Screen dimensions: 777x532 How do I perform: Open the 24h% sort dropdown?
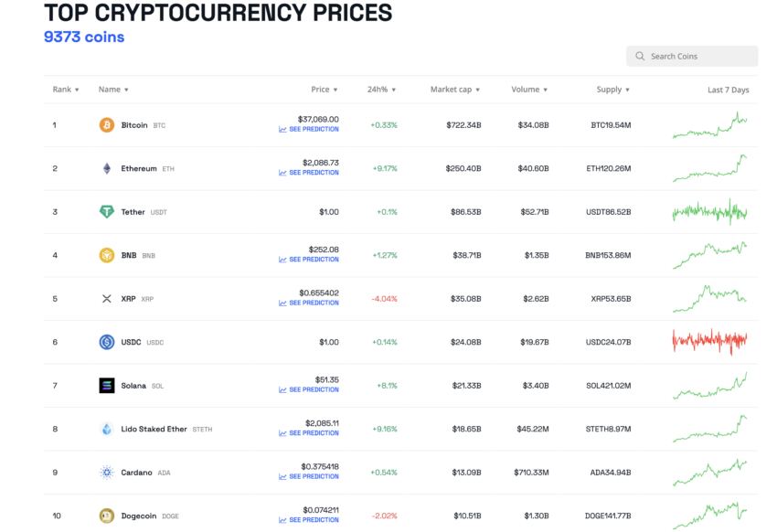tap(380, 89)
